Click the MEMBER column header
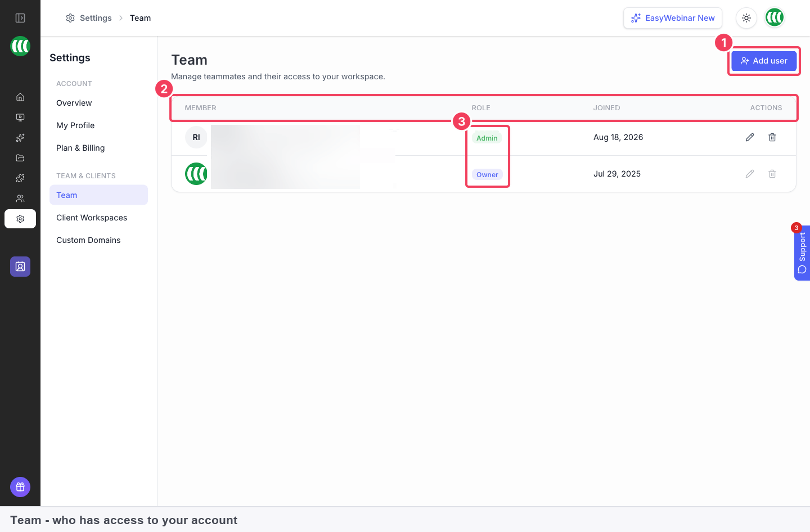This screenshot has width=810, height=532. [x=201, y=108]
